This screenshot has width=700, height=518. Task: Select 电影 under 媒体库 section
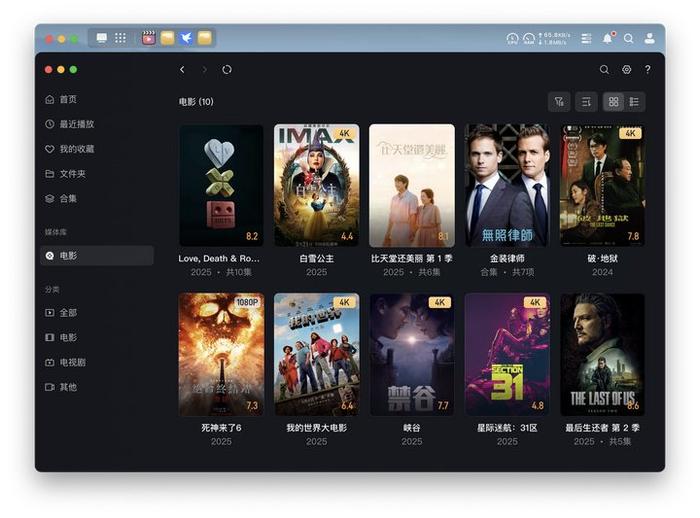click(x=97, y=255)
